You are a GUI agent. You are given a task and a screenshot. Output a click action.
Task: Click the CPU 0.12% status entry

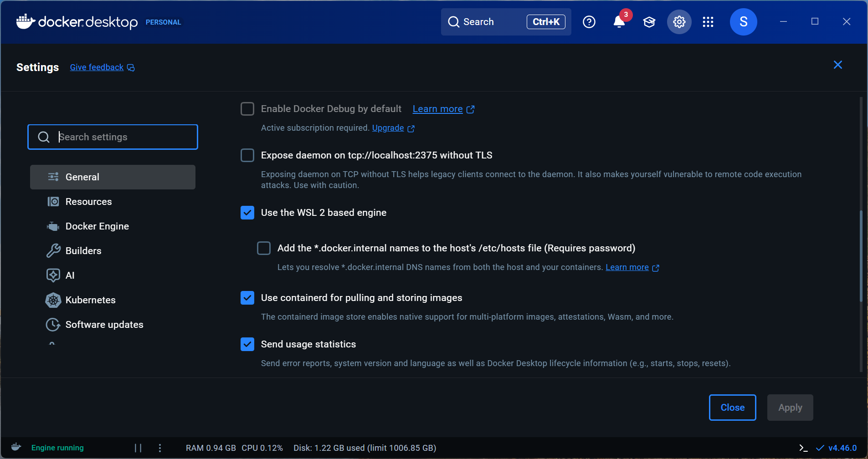click(x=262, y=448)
